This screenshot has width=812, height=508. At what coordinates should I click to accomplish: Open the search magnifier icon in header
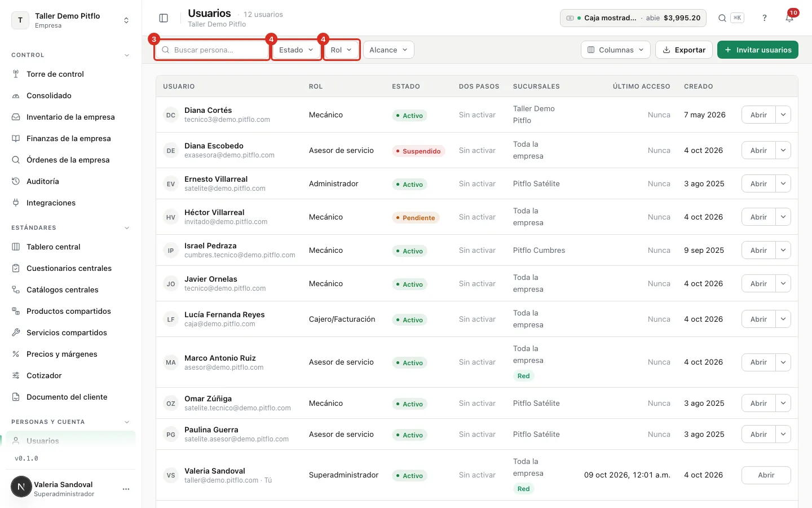[722, 18]
